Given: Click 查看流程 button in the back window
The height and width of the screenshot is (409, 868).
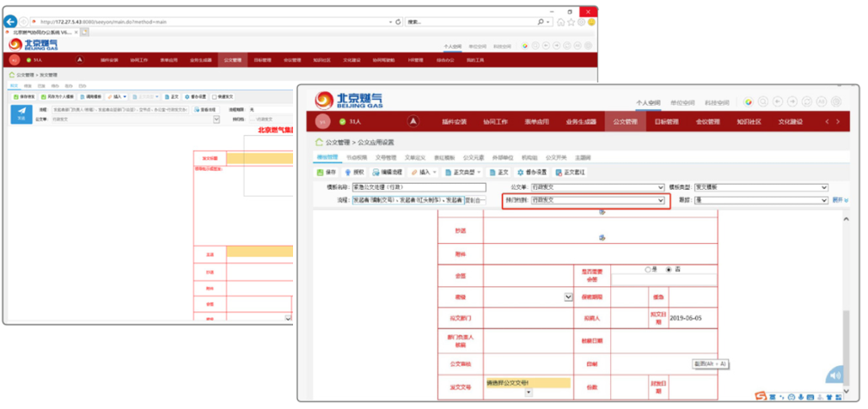Looking at the screenshot, I should (x=207, y=110).
